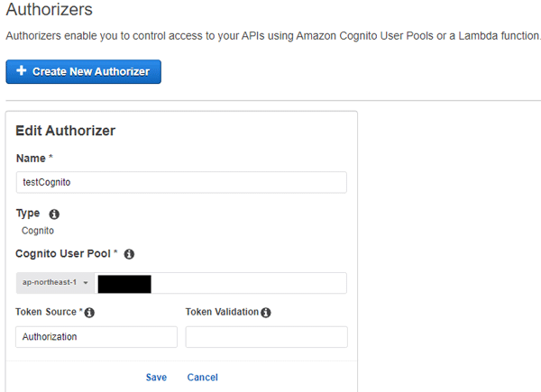Click the empty Token Validation field

[x=266, y=337]
